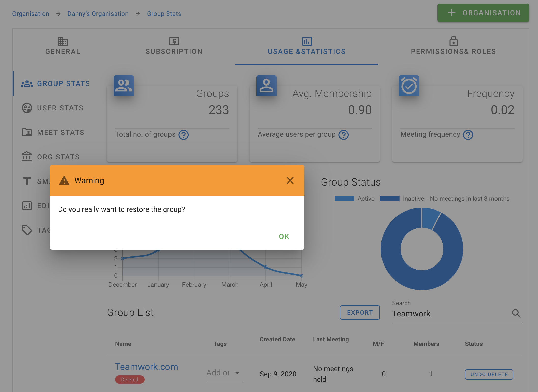Image resolution: width=538 pixels, height=392 pixels.
Task: Open the Add tags dropdown for Teamwork.com
Action: click(225, 373)
